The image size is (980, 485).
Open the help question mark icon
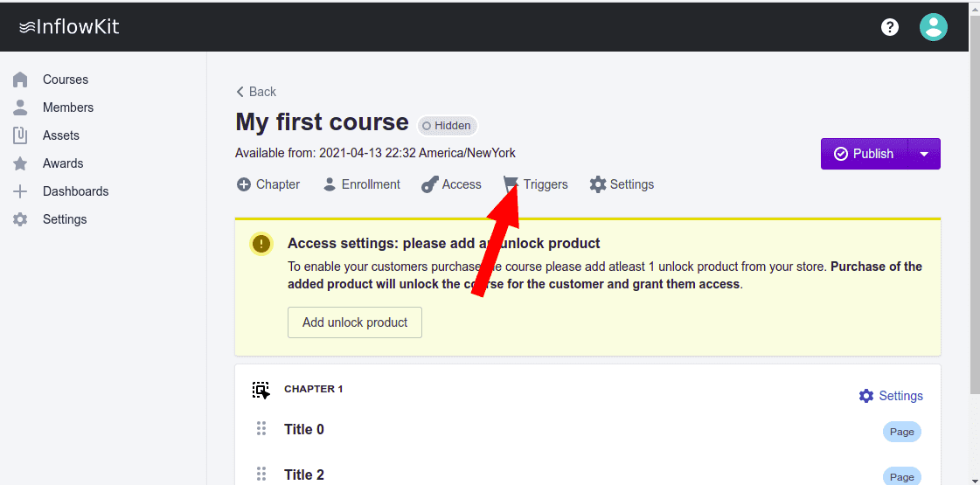[890, 27]
